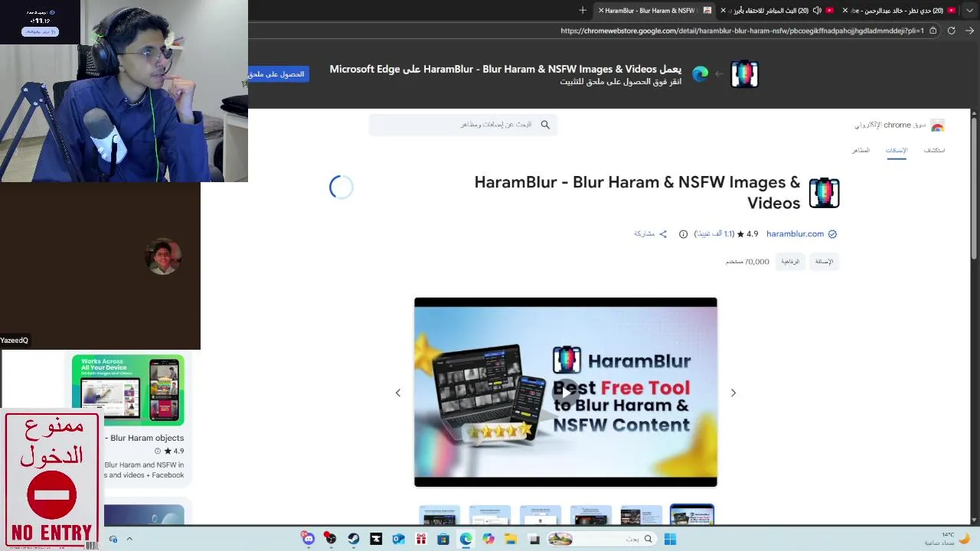Click the verified publisher badge icon

tap(832, 234)
